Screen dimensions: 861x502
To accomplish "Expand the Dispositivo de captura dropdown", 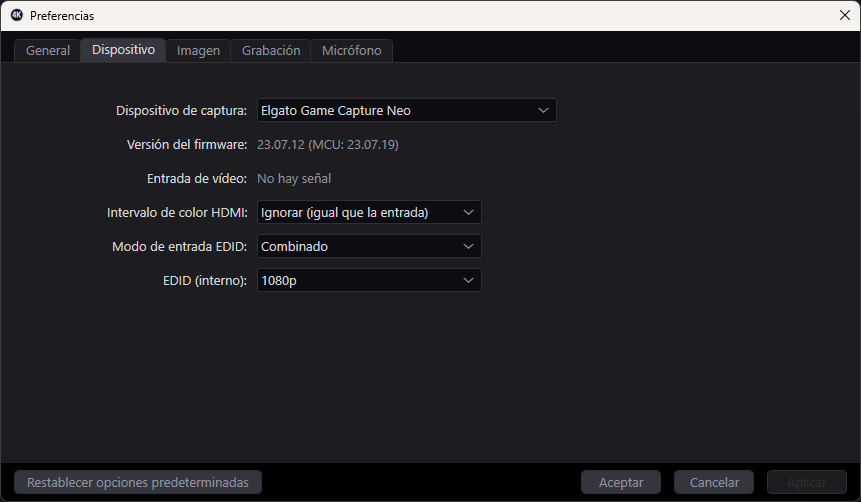I will tap(406, 110).
